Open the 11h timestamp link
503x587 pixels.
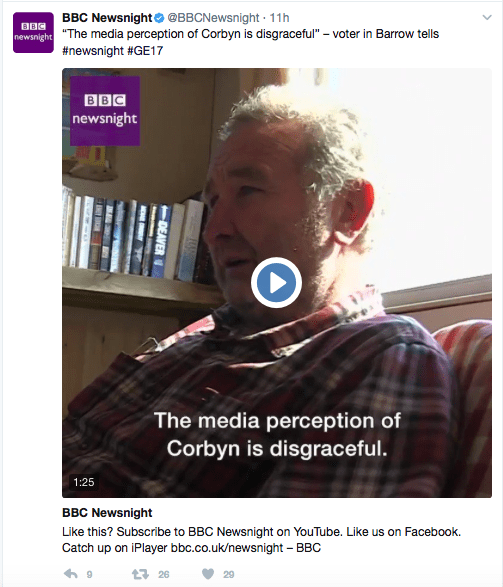[x=279, y=18]
